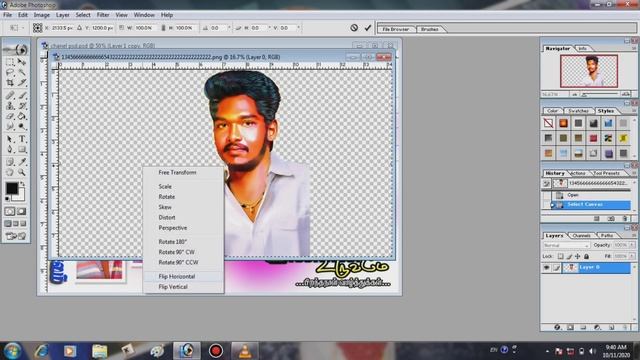
Task: Select the Notes tool
Action: (10, 162)
